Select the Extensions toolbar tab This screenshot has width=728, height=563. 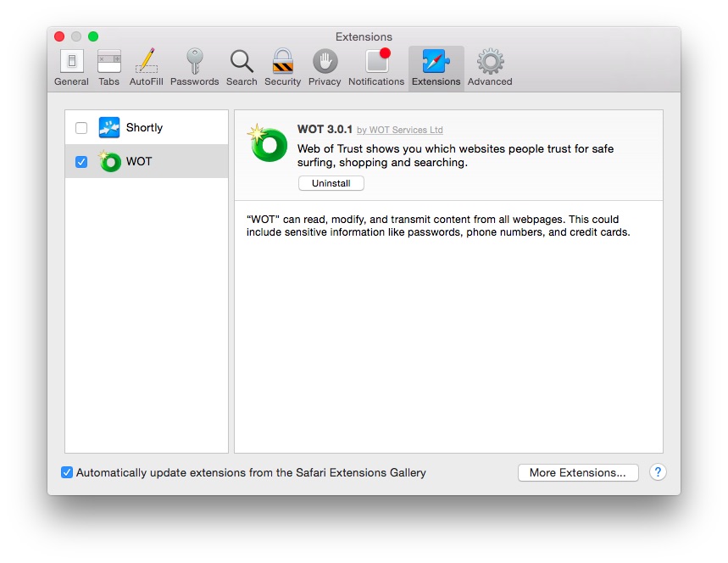(x=436, y=68)
